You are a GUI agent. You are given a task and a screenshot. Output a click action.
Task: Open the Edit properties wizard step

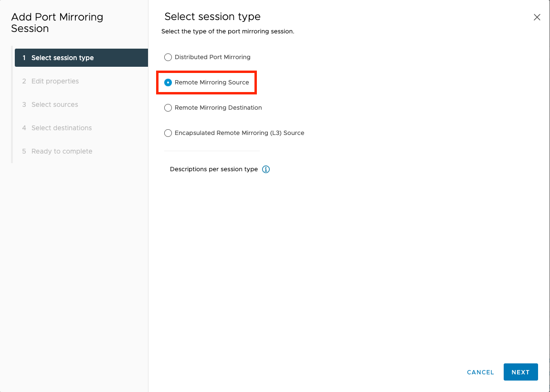(55, 81)
